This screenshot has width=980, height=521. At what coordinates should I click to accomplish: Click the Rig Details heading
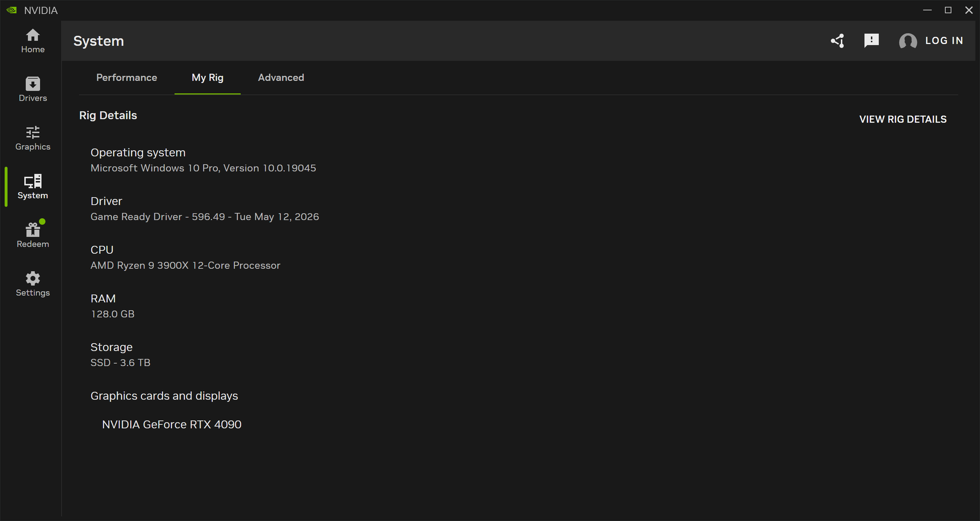[x=108, y=115]
